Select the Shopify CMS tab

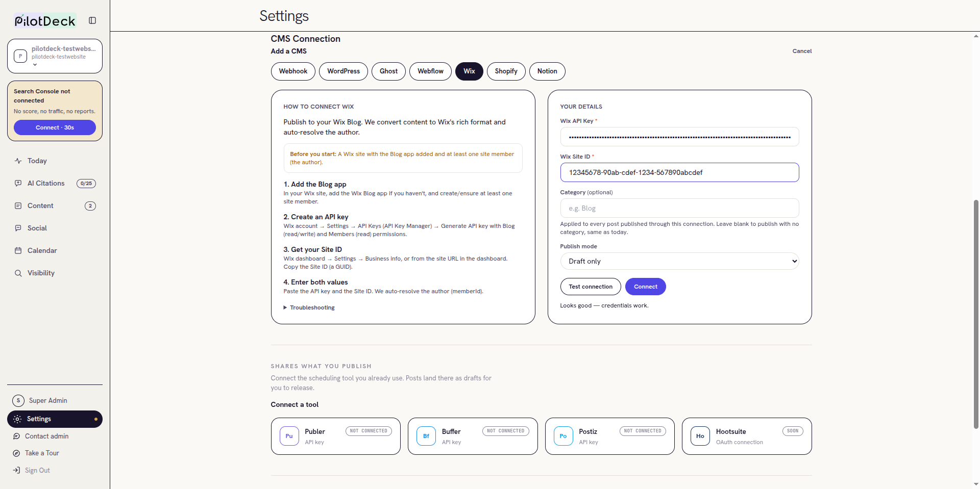(506, 71)
